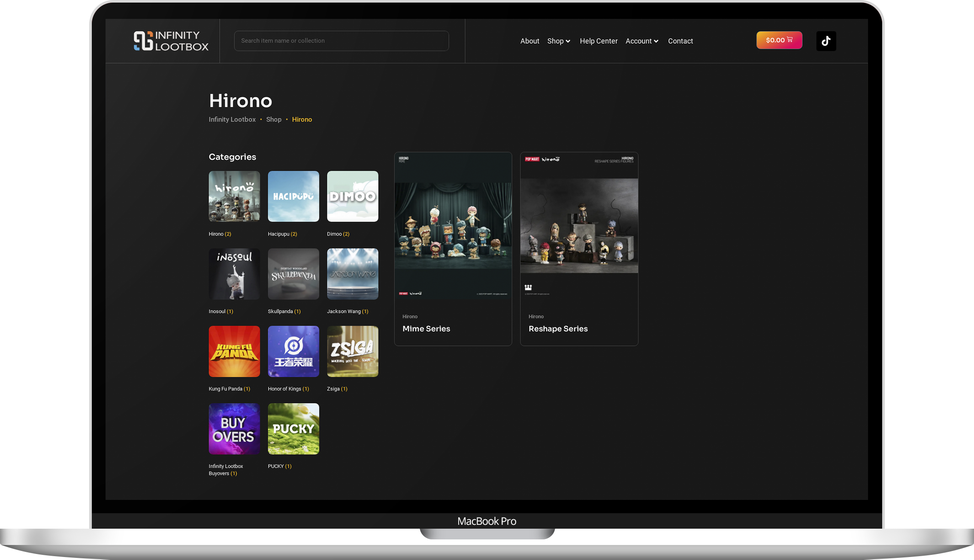Select the Skullpanda category thumbnail

click(x=293, y=274)
